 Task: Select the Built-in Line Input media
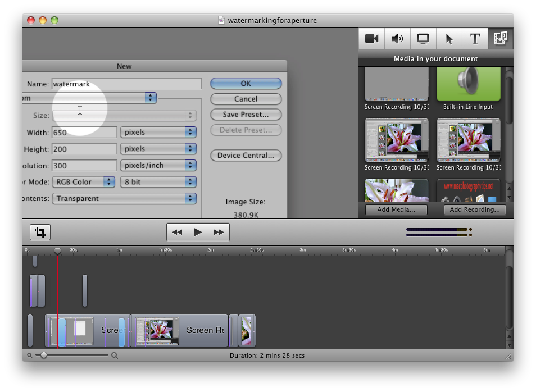[x=468, y=84]
